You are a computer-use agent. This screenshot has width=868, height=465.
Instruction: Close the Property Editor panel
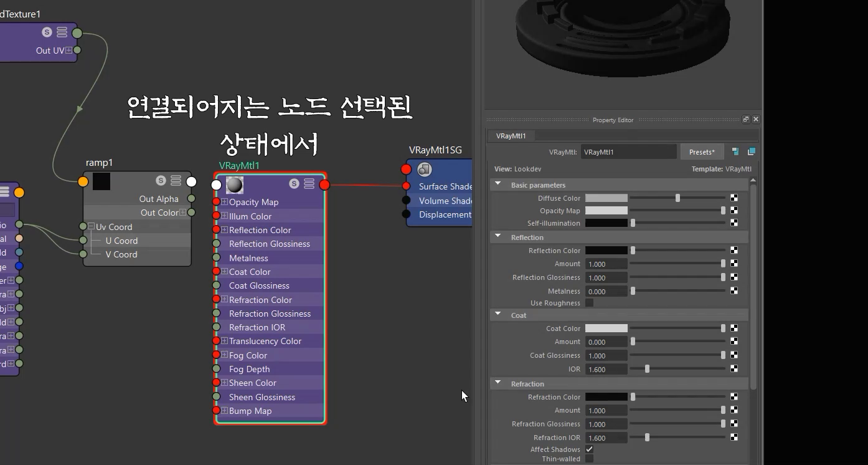click(756, 119)
